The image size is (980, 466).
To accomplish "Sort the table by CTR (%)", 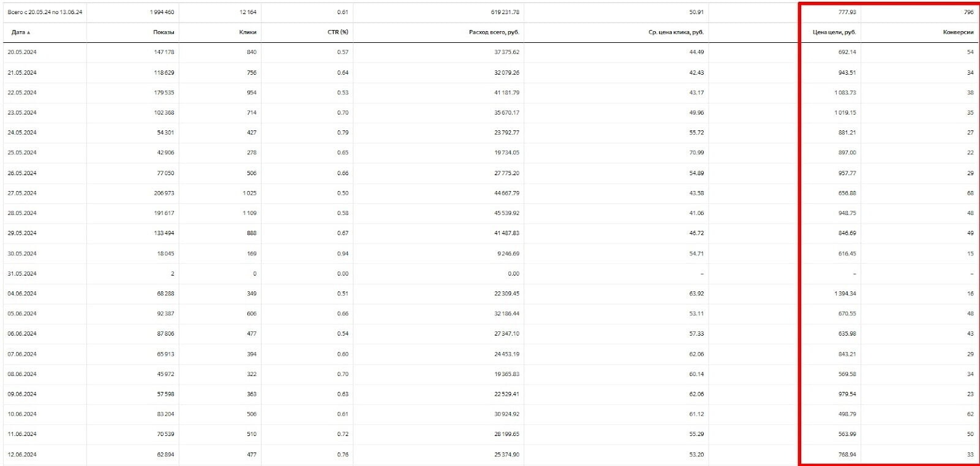I will point(337,32).
